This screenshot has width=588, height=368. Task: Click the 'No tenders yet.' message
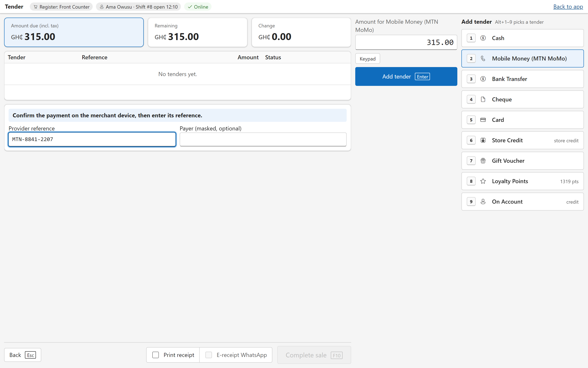tap(178, 74)
